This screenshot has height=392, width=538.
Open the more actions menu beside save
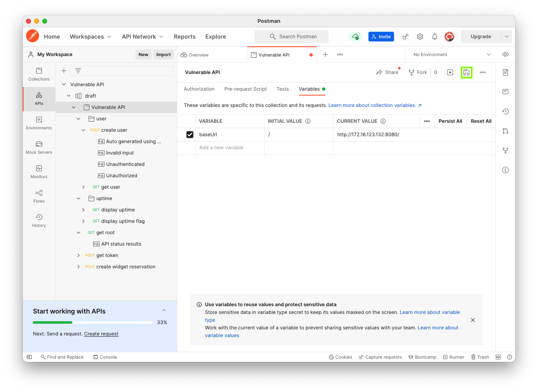coord(483,72)
